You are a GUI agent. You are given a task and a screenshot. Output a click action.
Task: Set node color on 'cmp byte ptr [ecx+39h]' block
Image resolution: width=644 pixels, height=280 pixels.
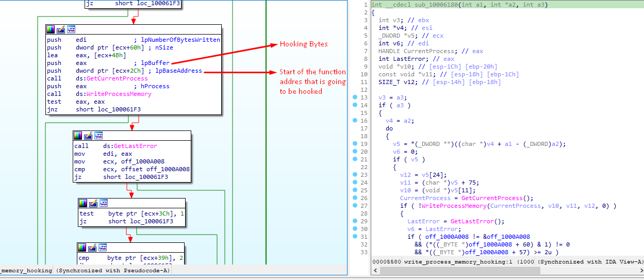tap(82, 248)
